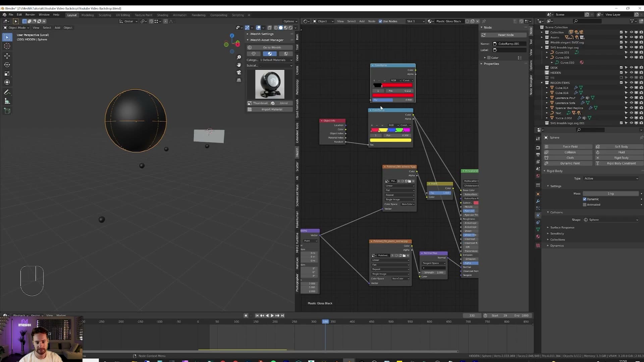Switch to the Animation workspace tab

(179, 15)
